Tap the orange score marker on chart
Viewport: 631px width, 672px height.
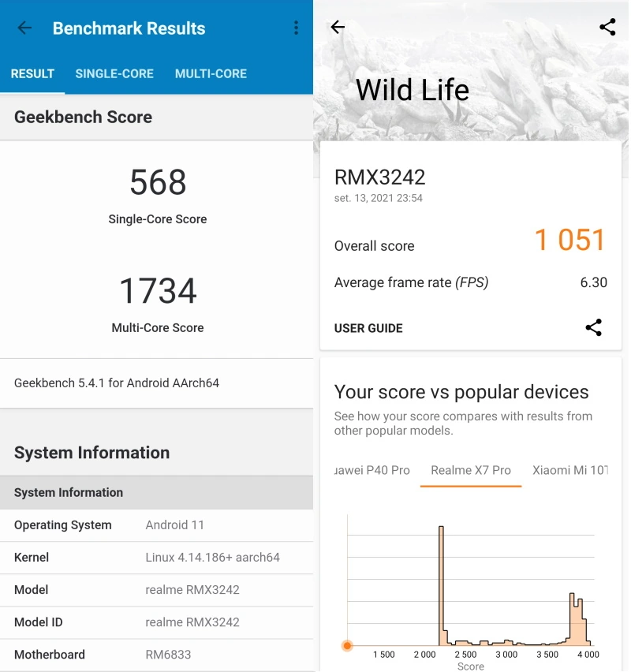click(x=347, y=645)
